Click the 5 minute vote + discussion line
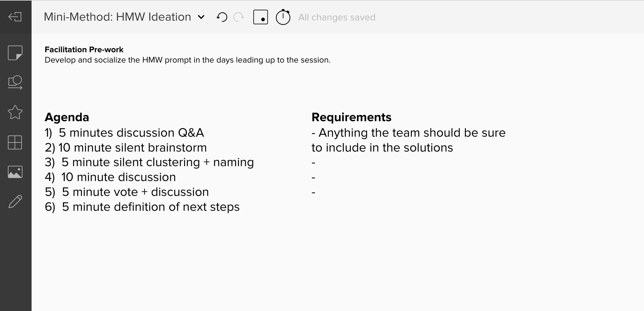 point(127,192)
